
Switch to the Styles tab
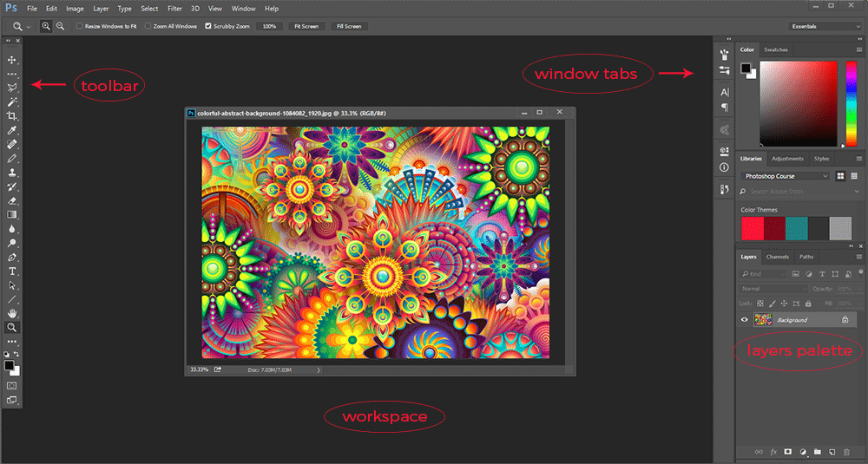[821, 159]
